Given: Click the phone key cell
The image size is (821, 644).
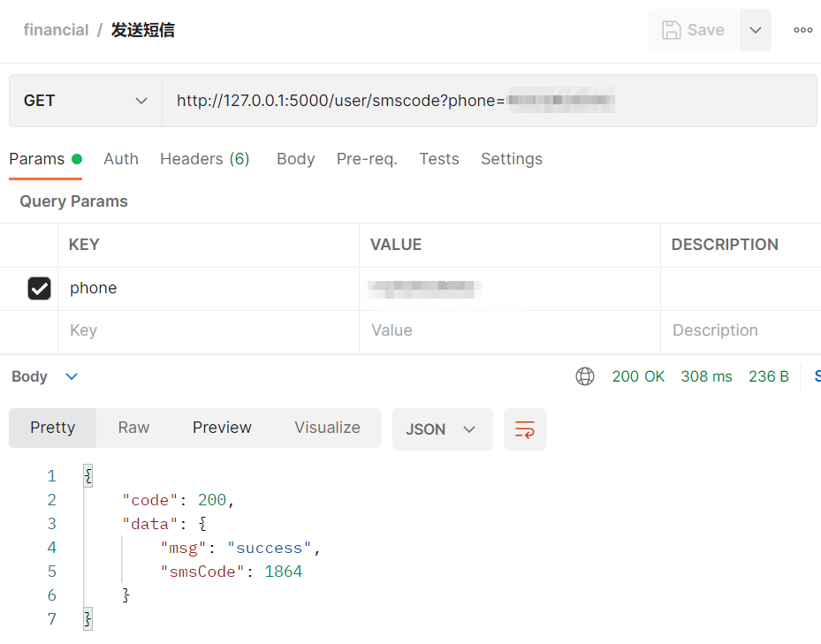Looking at the screenshot, I should click(209, 289).
